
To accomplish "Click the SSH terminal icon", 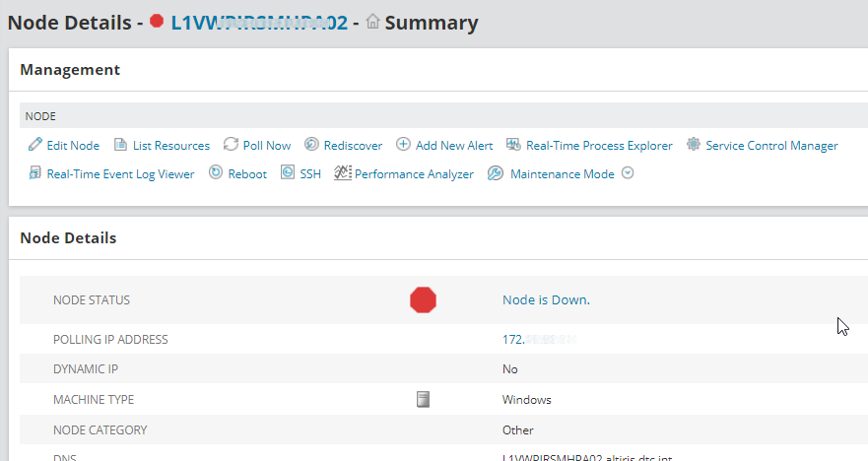I will coord(288,172).
